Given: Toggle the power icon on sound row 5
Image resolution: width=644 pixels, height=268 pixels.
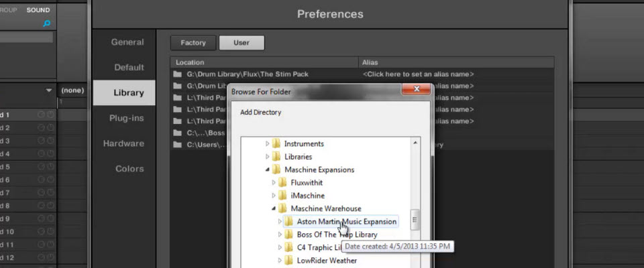Looking at the screenshot, I should (50, 167).
